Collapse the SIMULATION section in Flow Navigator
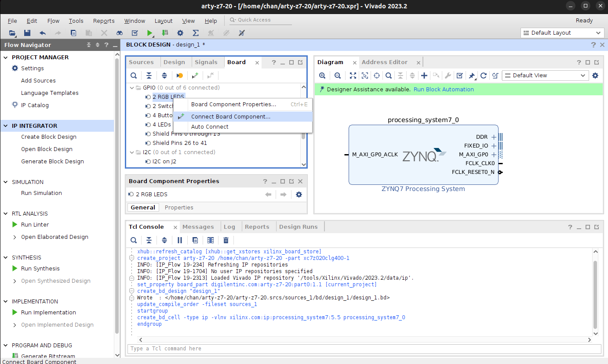608x364 pixels. pos(6,182)
